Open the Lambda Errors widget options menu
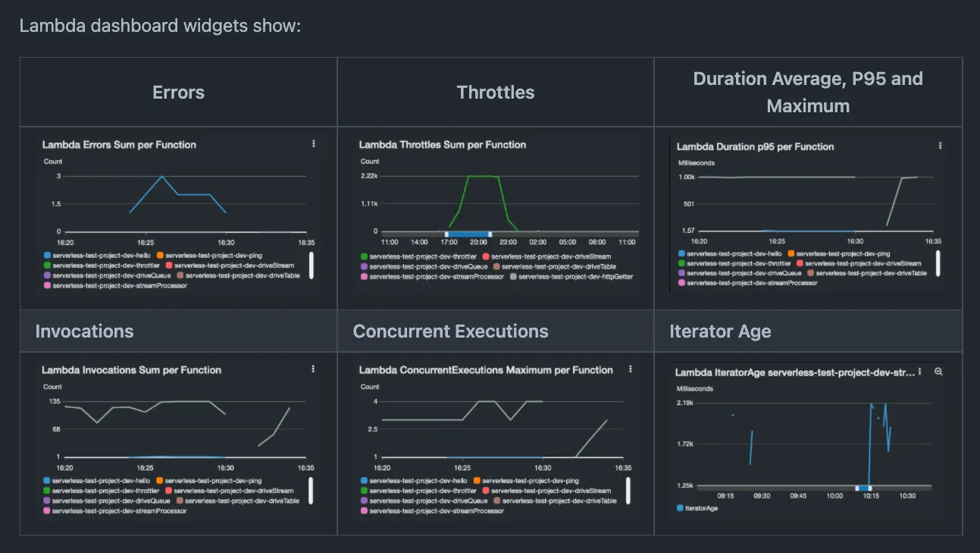 tap(314, 145)
